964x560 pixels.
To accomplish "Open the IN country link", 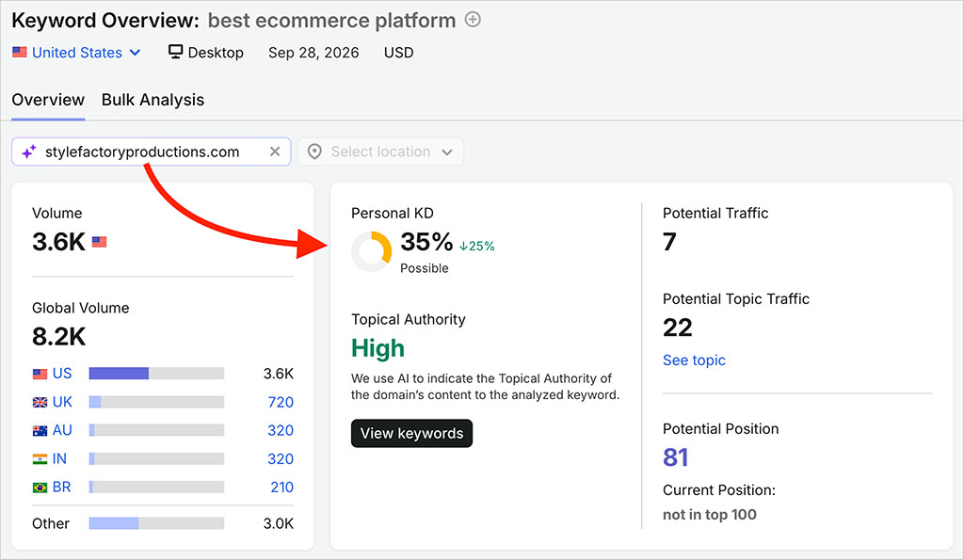I will coord(59,458).
